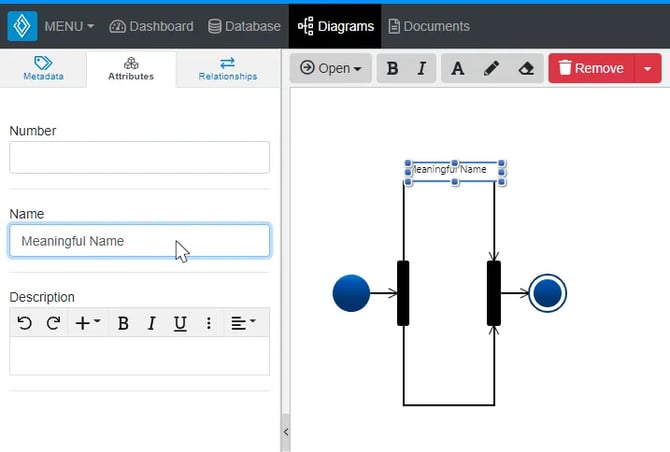Toggle italic in diagram toolbar
Screen dimensions: 670x452
coord(422,68)
